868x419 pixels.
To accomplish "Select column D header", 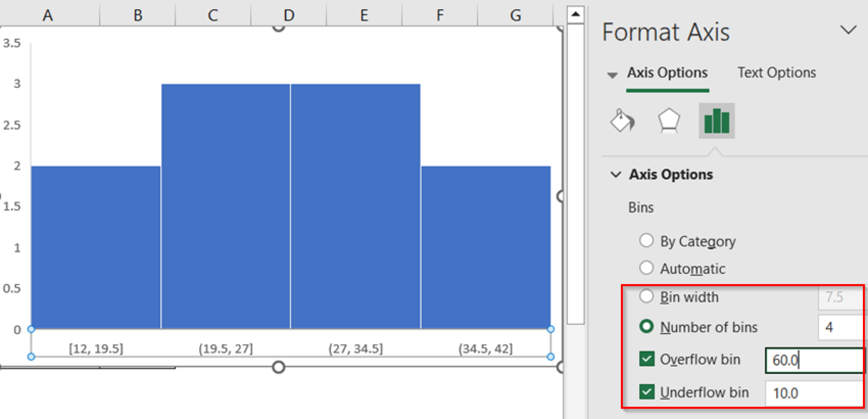I will (289, 15).
